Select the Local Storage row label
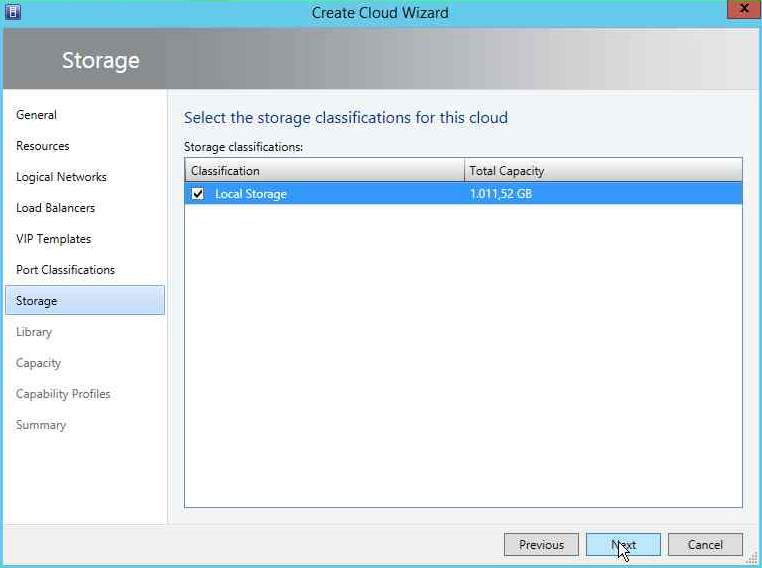762x568 pixels. 251,194
